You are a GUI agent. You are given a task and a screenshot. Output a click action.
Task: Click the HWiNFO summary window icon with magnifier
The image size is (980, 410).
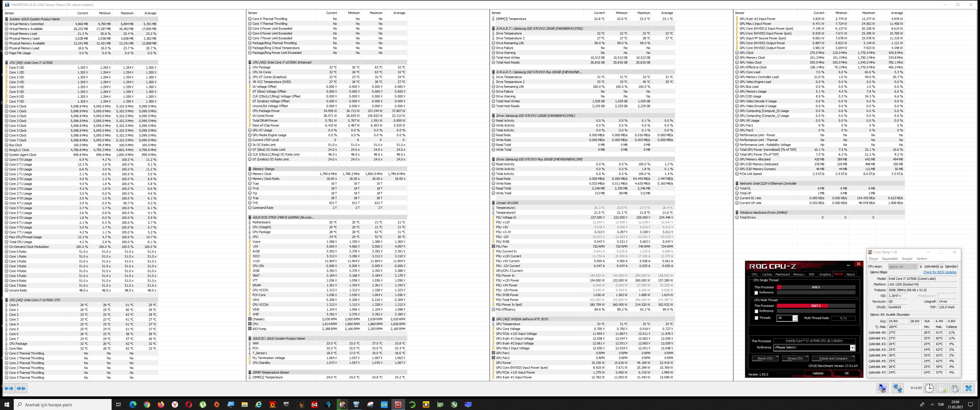(883, 388)
